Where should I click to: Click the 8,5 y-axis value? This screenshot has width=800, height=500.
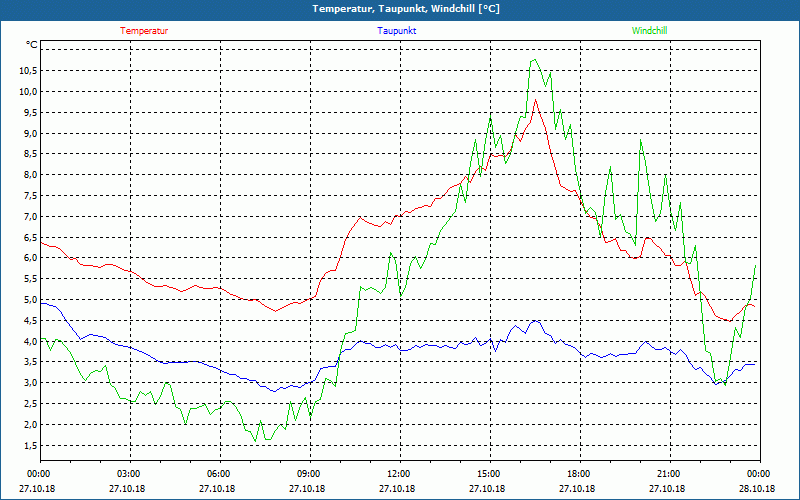pyautogui.click(x=30, y=154)
